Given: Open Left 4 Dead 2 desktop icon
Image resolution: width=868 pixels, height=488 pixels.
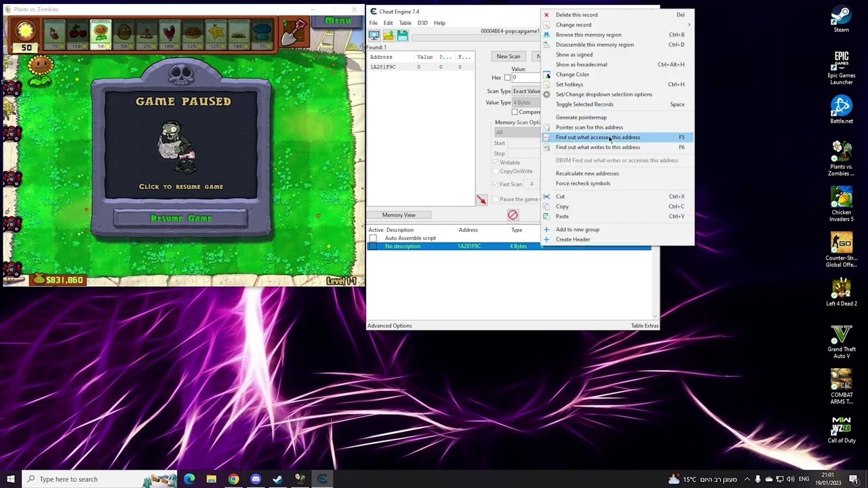Looking at the screenshot, I should pyautogui.click(x=842, y=292).
